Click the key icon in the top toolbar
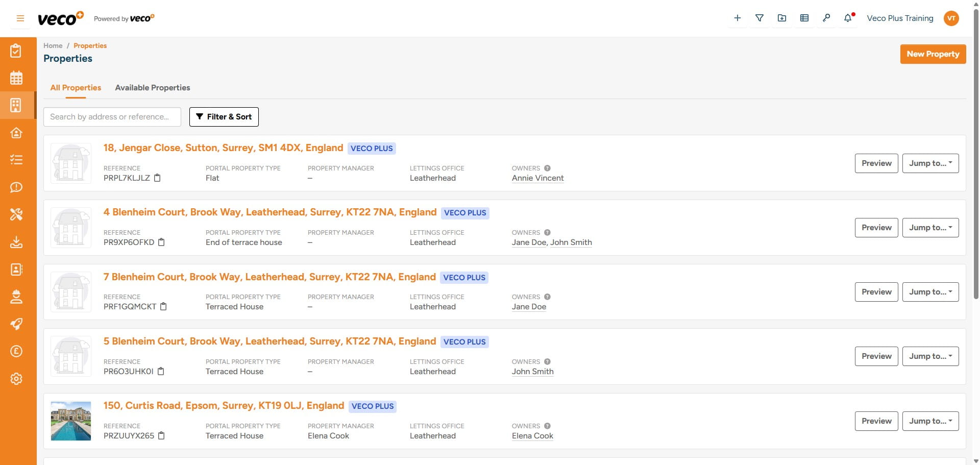Viewport: 980px width, 465px height. (x=826, y=18)
